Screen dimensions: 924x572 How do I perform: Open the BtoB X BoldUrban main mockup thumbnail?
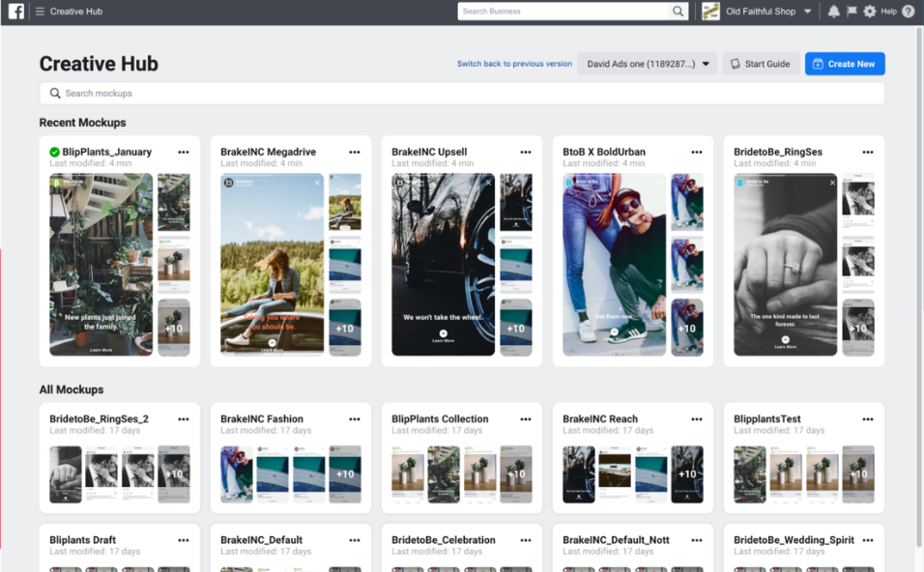[x=614, y=264]
